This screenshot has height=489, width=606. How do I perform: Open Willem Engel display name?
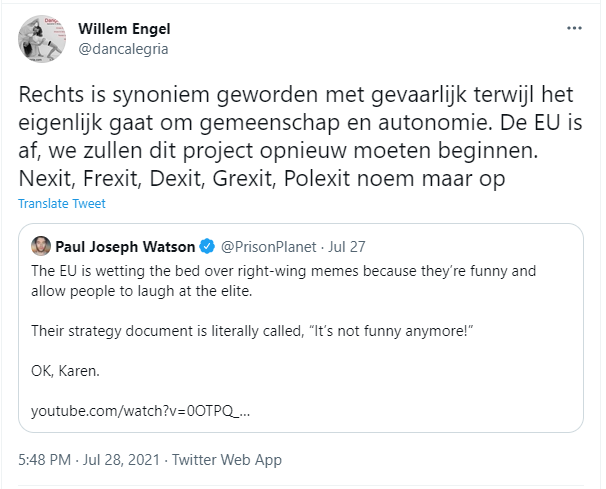pyautogui.click(x=124, y=29)
